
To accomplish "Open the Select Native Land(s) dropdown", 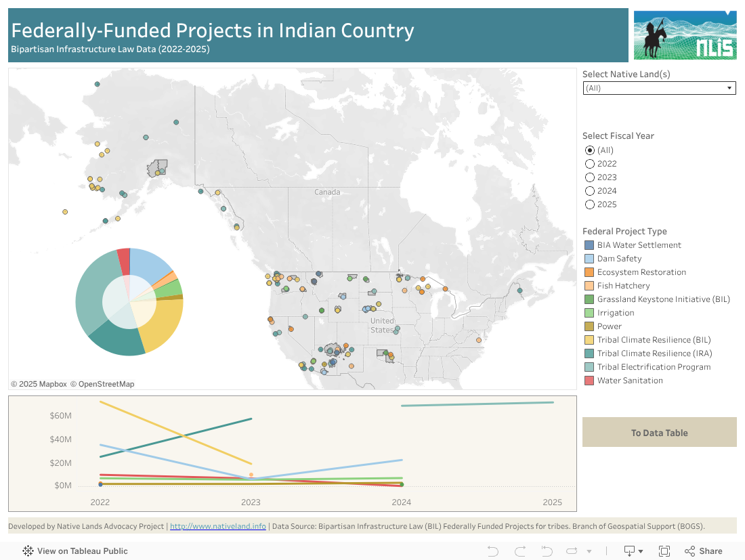I will click(x=659, y=88).
